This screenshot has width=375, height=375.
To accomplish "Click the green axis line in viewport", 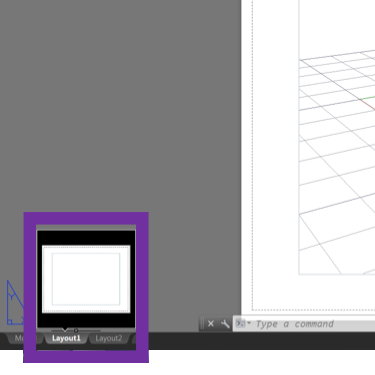I will coord(368,98).
